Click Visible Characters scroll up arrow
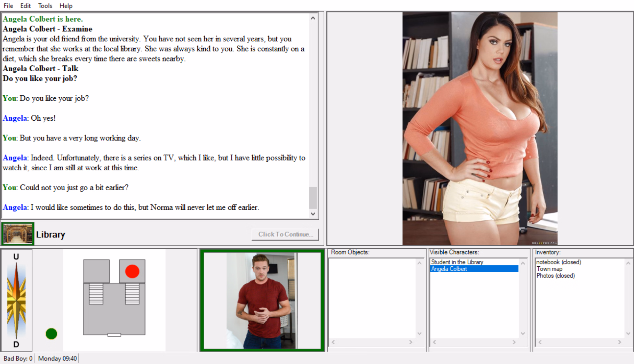 click(523, 263)
